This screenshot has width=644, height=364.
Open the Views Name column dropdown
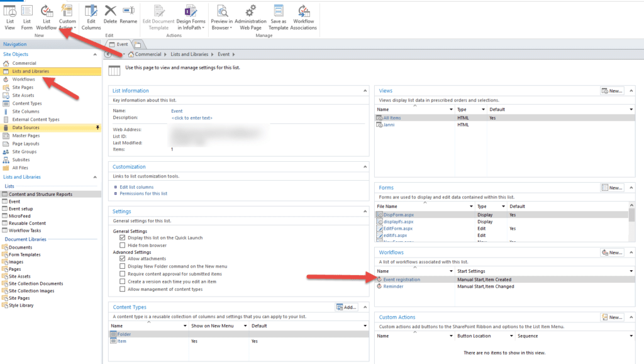tap(451, 110)
